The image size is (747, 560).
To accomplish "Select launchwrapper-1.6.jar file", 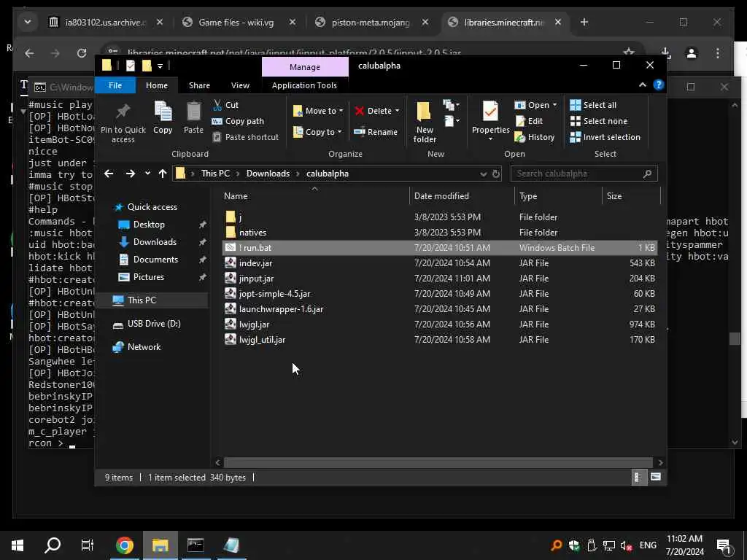I will click(281, 309).
